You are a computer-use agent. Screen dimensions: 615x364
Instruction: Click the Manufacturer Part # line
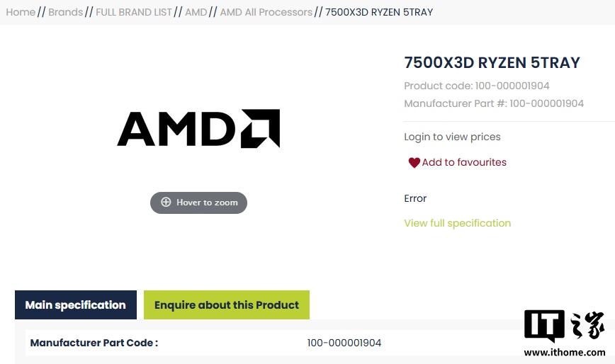click(494, 103)
